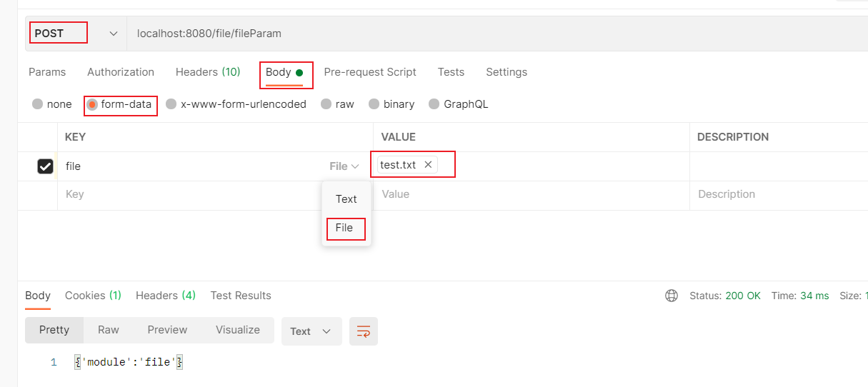Click the globe network icon near Status
This screenshot has width=868, height=387.
[x=671, y=296]
